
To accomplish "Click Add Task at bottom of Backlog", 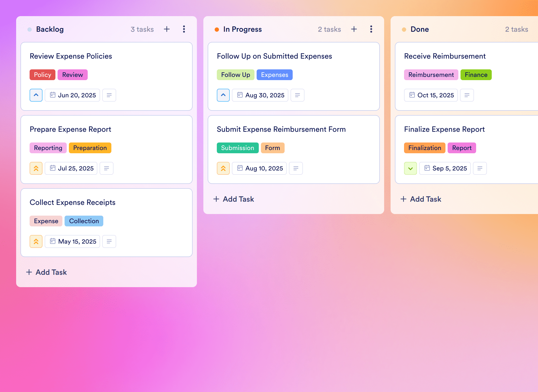I will click(x=46, y=272).
